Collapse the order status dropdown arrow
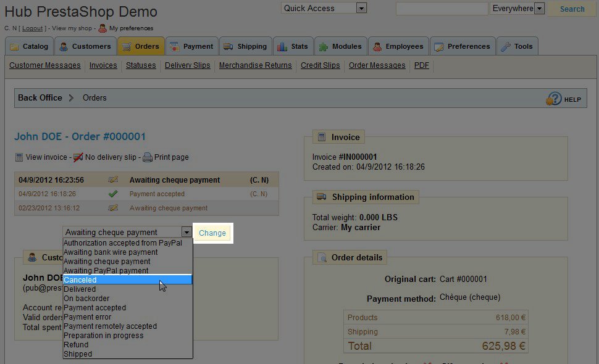 [x=186, y=233]
